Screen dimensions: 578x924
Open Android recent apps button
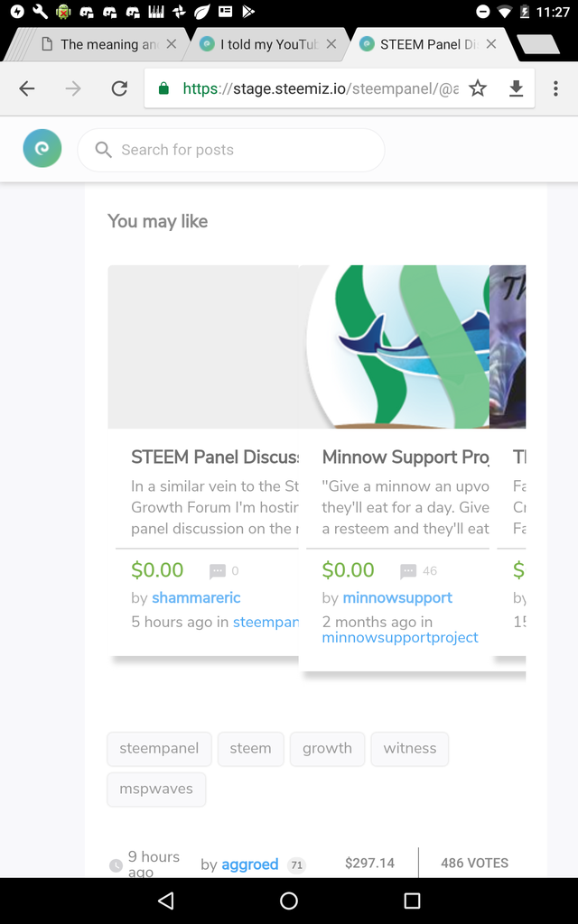pos(412,901)
